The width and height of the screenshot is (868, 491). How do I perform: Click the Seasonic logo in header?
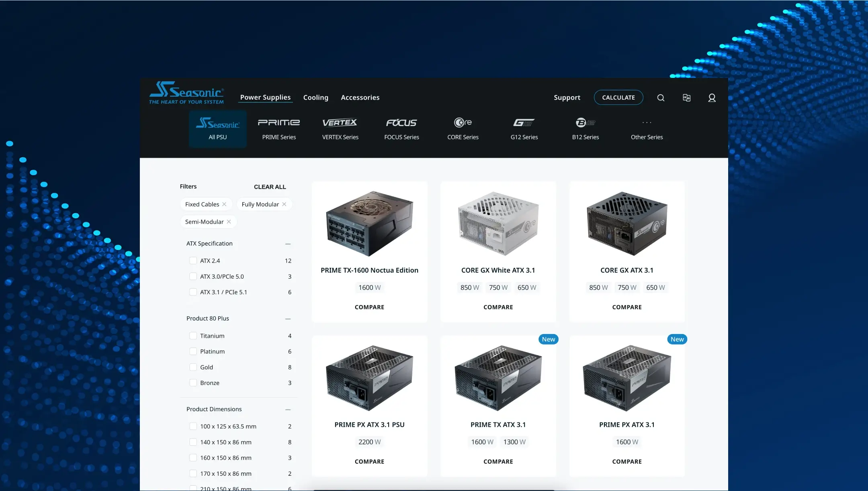[186, 93]
